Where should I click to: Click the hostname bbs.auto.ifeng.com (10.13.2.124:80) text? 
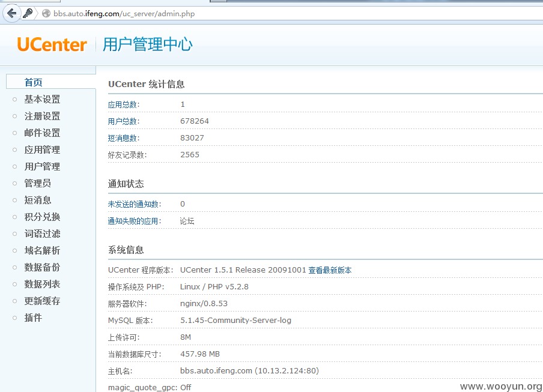point(249,371)
